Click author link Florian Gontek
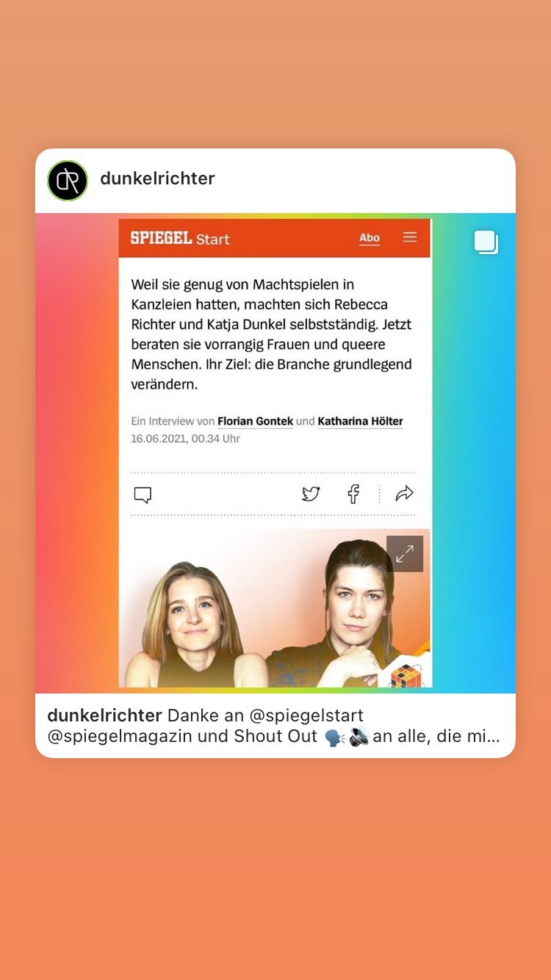Viewport: 551px width, 980px height. (x=256, y=422)
